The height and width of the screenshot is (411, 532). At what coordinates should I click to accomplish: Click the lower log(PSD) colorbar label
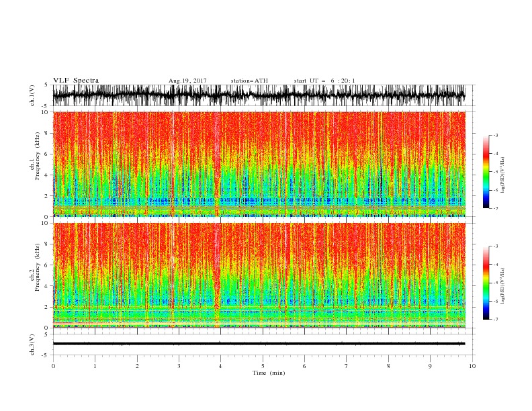502,286
